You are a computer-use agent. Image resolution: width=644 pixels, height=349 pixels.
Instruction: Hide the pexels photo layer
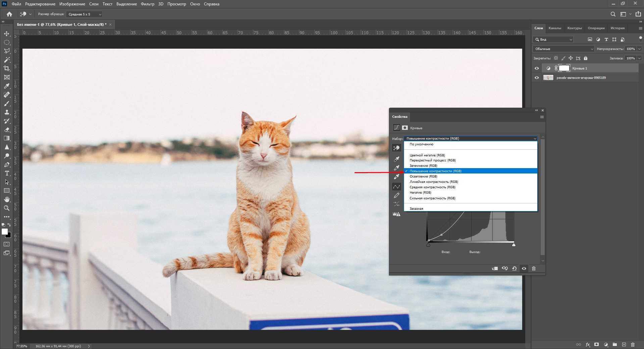point(537,78)
